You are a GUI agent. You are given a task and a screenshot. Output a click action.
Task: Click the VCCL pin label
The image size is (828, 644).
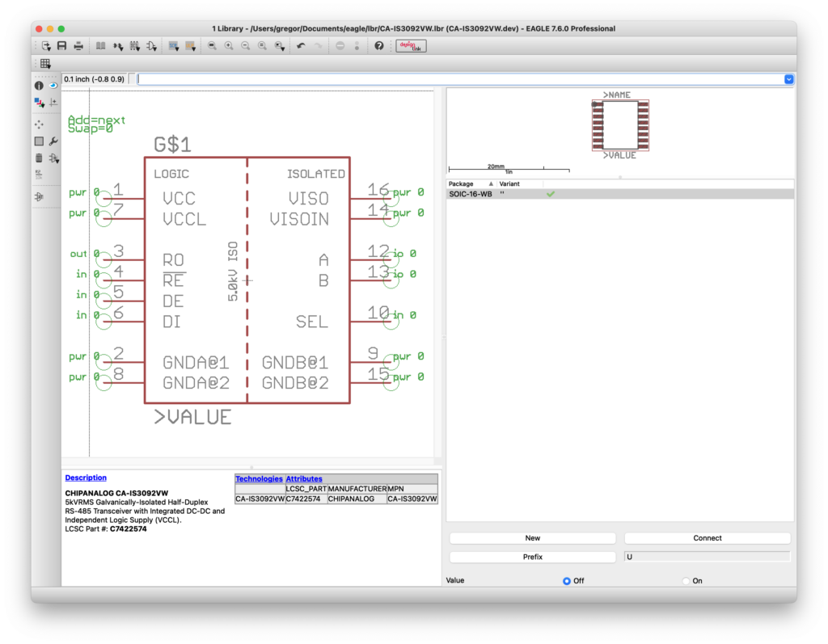click(x=184, y=219)
